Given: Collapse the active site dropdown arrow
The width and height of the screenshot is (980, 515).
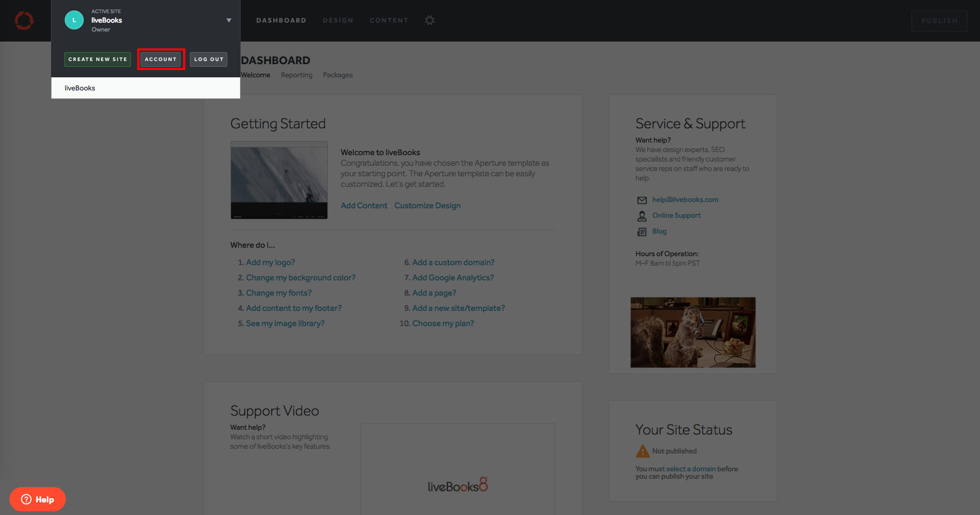Looking at the screenshot, I should 229,21.
